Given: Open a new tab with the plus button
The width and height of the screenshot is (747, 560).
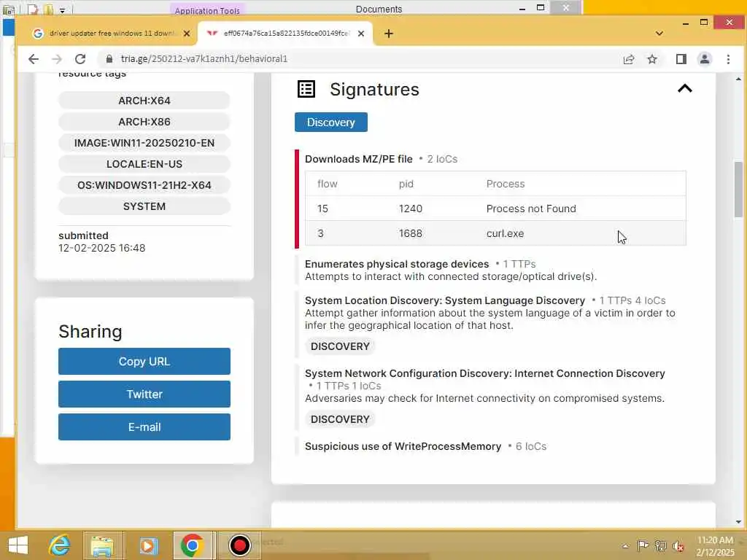Looking at the screenshot, I should click(389, 34).
